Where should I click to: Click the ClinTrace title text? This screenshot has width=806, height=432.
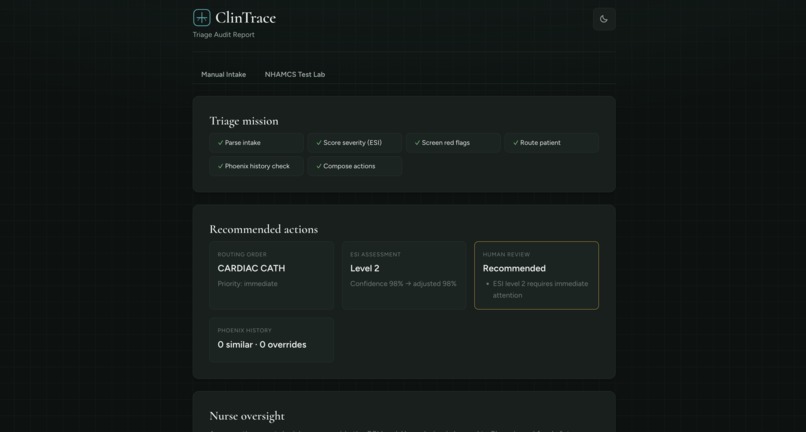click(245, 18)
